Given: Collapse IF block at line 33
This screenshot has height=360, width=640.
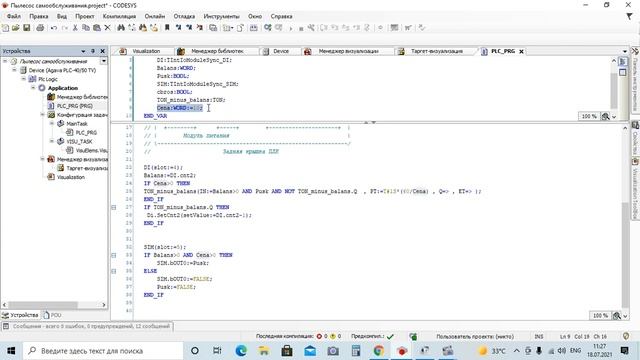Looking at the screenshot, I should click(114, 255).
